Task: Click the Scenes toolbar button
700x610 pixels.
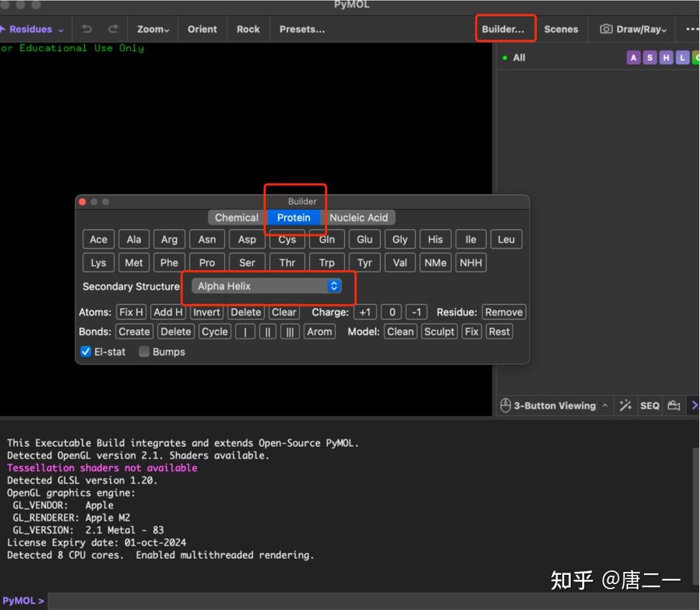Action: click(561, 29)
